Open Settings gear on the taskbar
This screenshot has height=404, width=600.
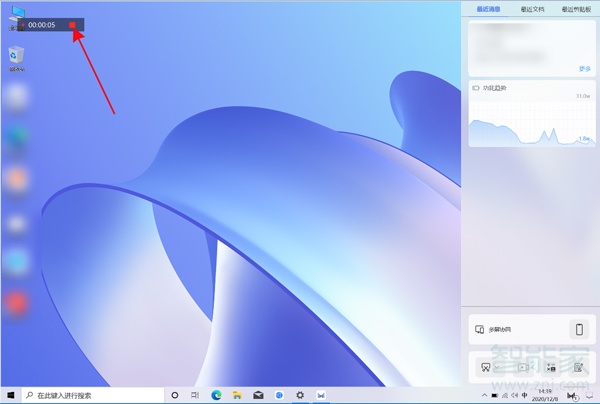(300, 395)
